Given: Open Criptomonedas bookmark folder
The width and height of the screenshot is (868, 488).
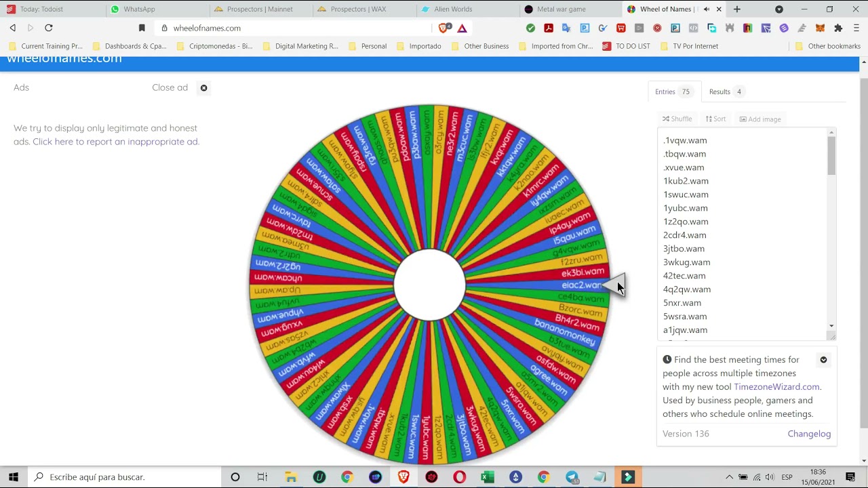Looking at the screenshot, I should [x=214, y=46].
